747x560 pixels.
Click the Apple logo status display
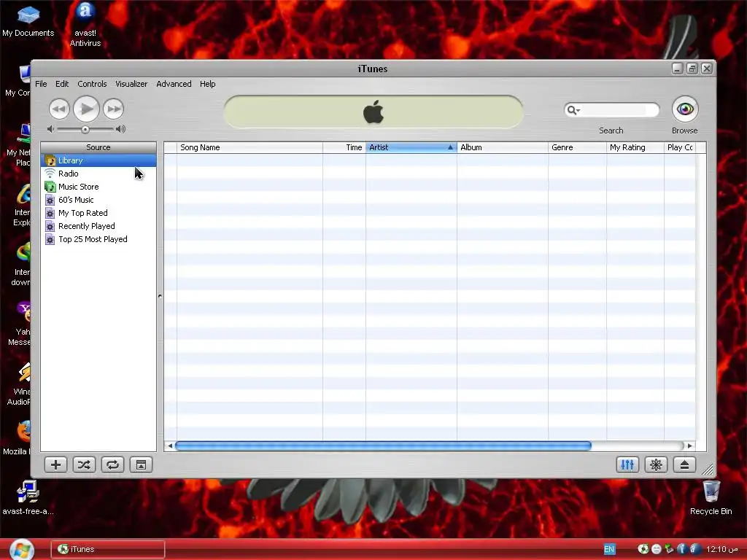[373, 112]
